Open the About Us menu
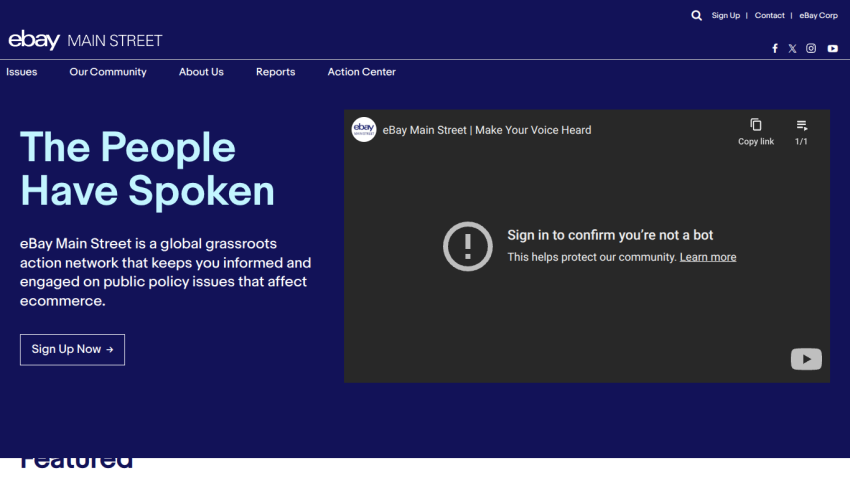 click(x=201, y=72)
